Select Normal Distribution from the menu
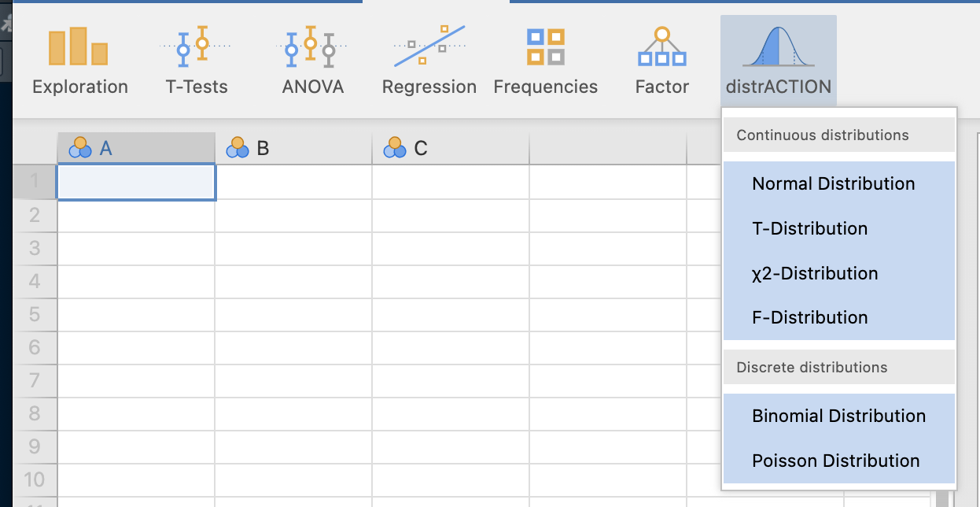 click(833, 183)
